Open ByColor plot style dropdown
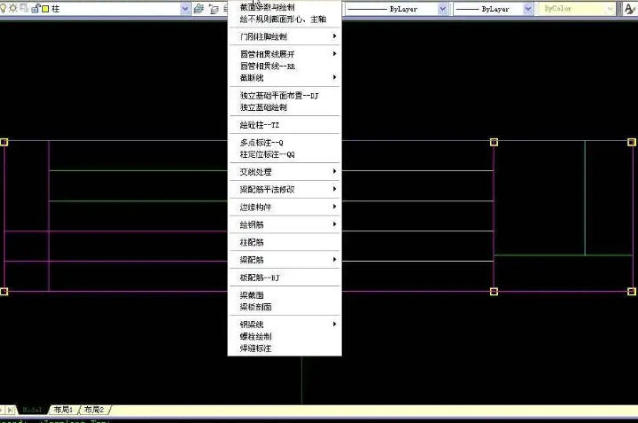The height and width of the screenshot is (423, 638). pos(610,9)
